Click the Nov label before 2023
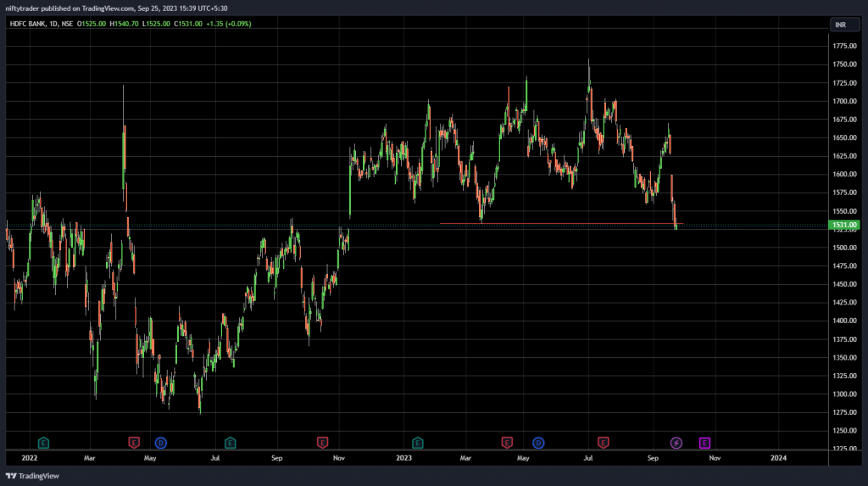Viewport: 868px width, 486px height. [339, 458]
